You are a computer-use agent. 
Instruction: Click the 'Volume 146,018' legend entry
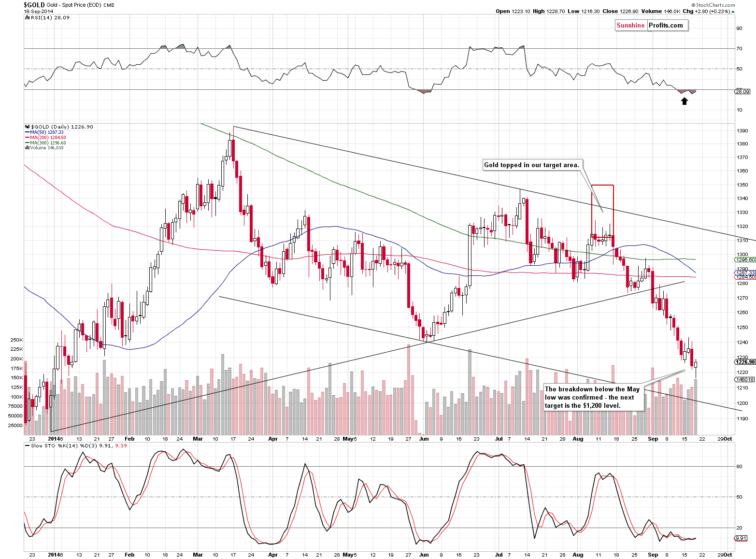46,148
